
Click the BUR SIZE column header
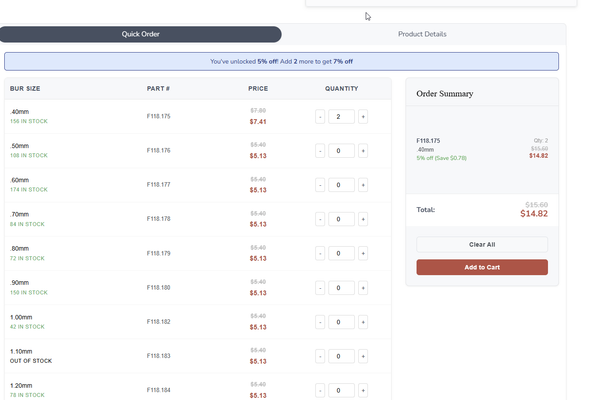point(25,88)
